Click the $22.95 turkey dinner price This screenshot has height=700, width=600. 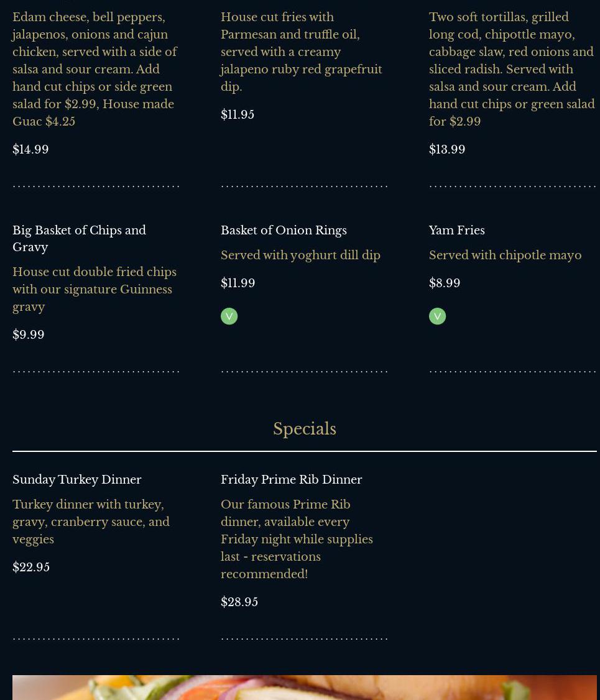[x=31, y=567]
